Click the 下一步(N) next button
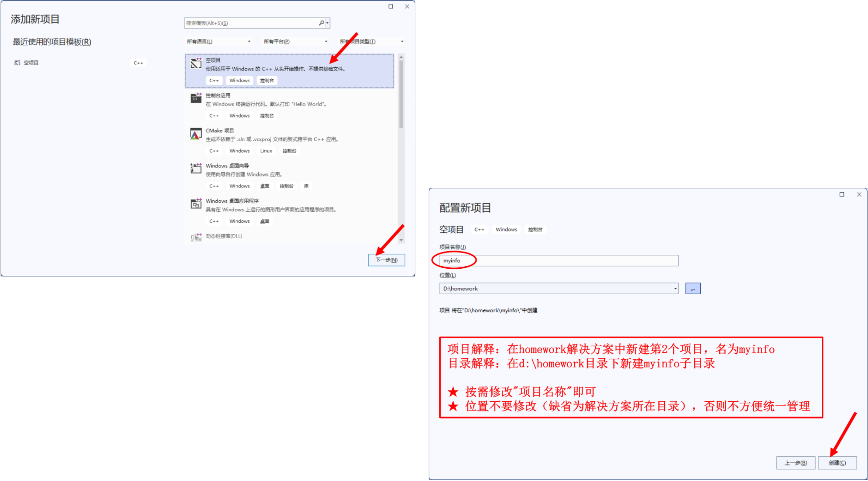This screenshot has width=868, height=481. [x=386, y=260]
